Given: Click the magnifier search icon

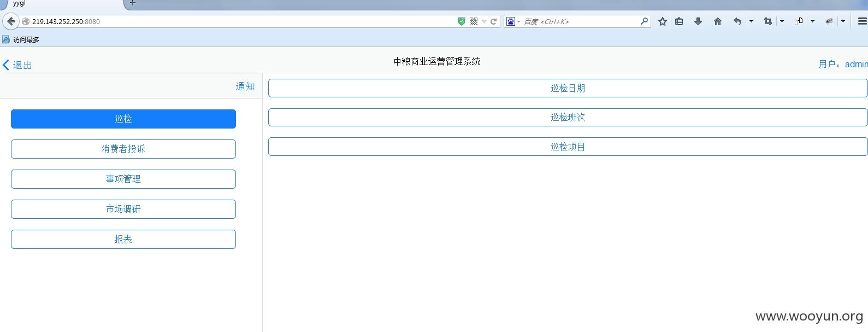Looking at the screenshot, I should 645,21.
